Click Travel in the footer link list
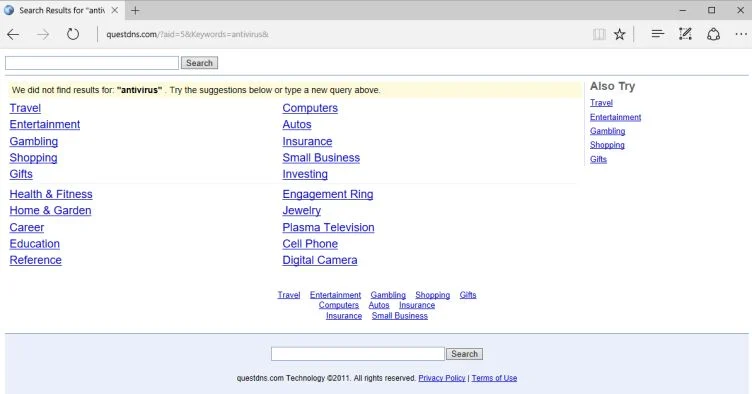This screenshot has width=752, height=394. tap(289, 295)
